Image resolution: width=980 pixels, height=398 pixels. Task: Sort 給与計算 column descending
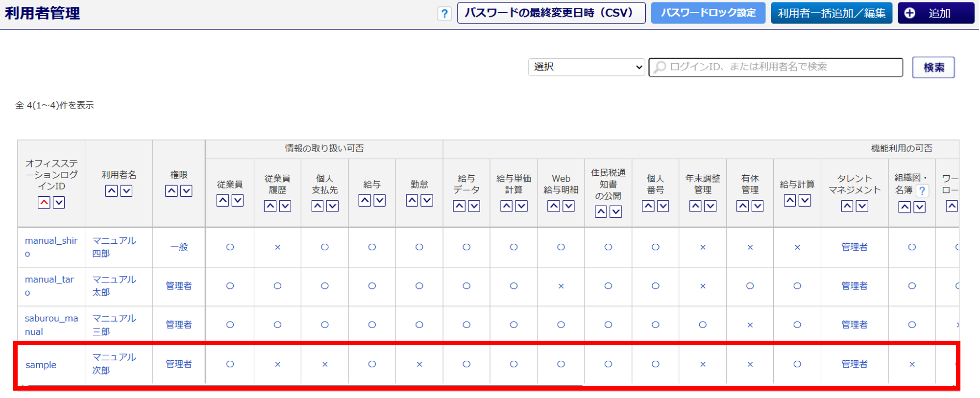(x=805, y=200)
